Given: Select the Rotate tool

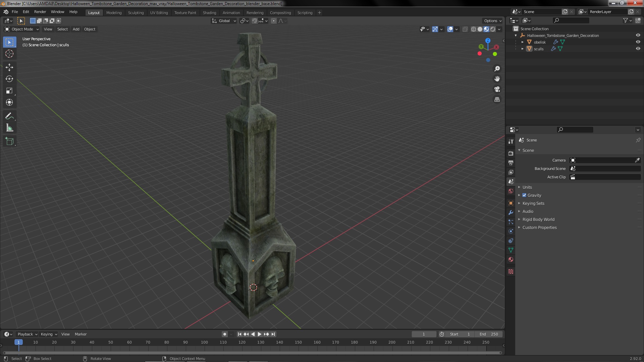Looking at the screenshot, I should click(x=9, y=79).
